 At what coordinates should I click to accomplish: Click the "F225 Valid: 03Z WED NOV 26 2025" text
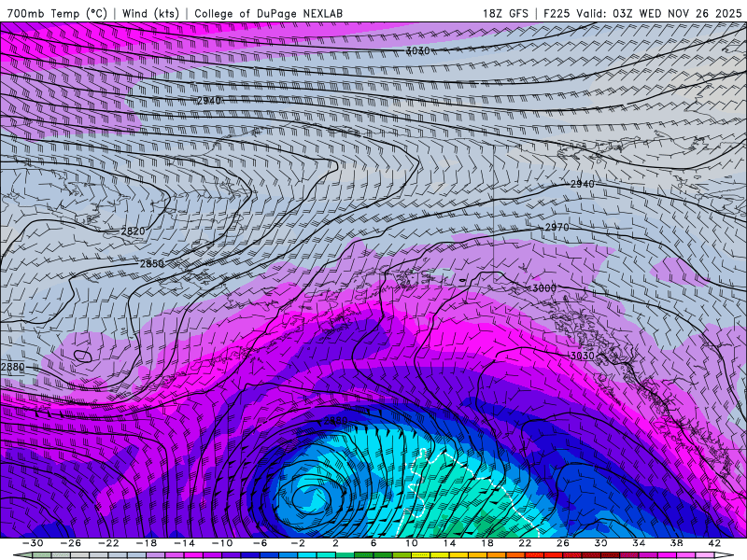pos(642,14)
